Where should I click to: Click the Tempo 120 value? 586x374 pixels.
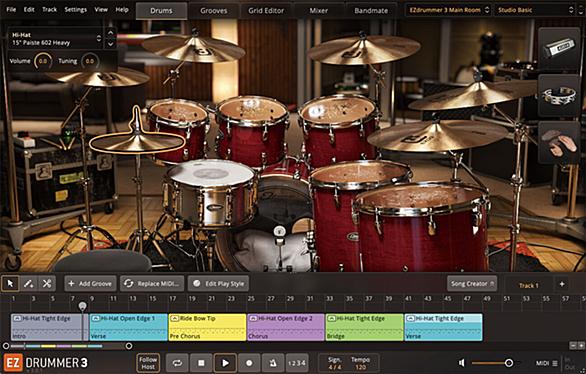coord(360,367)
